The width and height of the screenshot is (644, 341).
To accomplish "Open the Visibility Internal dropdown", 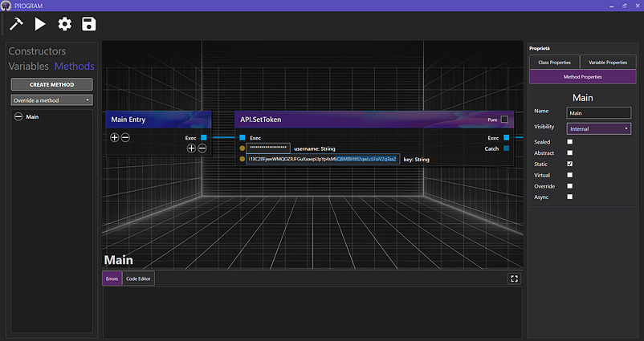I will click(x=599, y=129).
